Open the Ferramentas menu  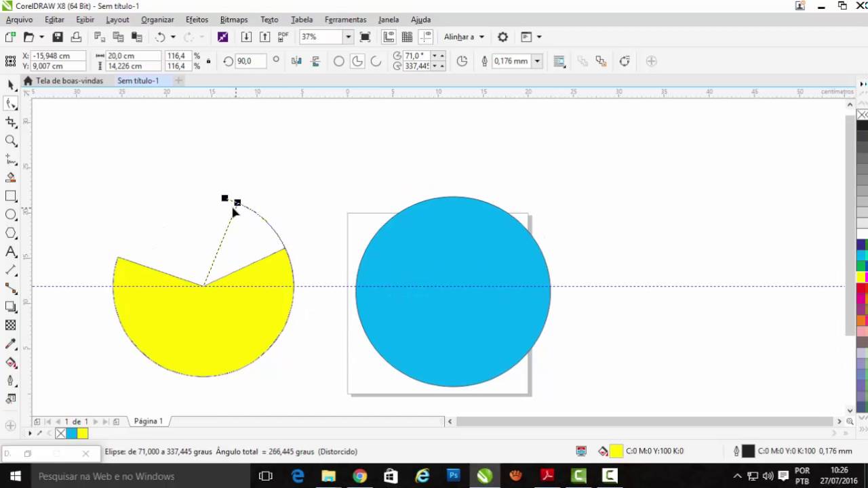point(345,20)
